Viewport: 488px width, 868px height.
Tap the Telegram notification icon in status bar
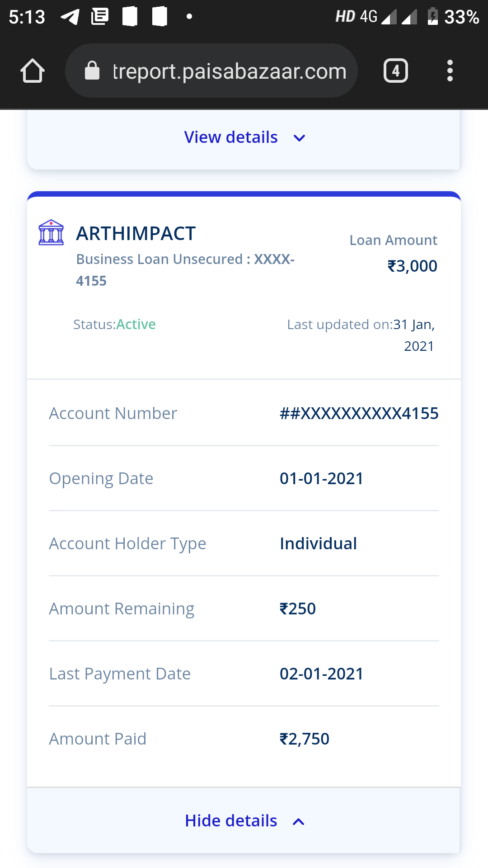[70, 17]
